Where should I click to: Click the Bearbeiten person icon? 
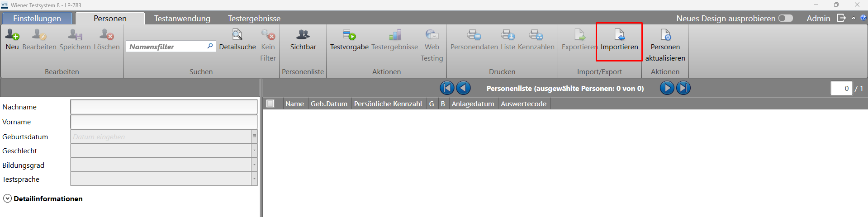tap(39, 34)
